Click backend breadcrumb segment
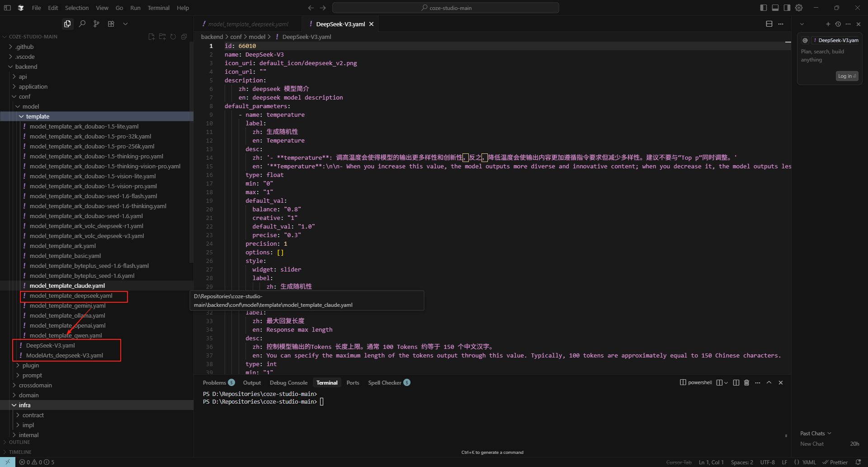868x467 pixels. [212, 37]
